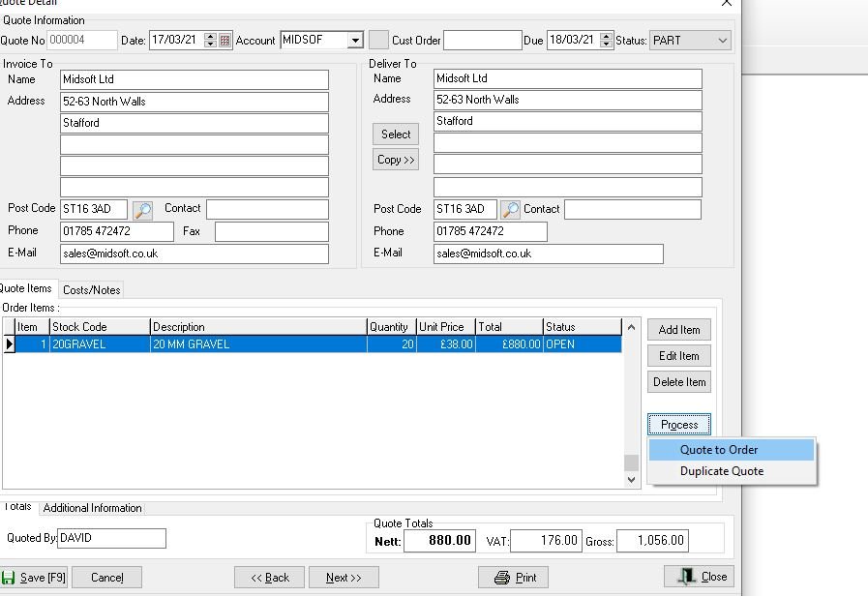Click the OPEN status cell
The width and height of the screenshot is (868, 597).
click(x=583, y=344)
